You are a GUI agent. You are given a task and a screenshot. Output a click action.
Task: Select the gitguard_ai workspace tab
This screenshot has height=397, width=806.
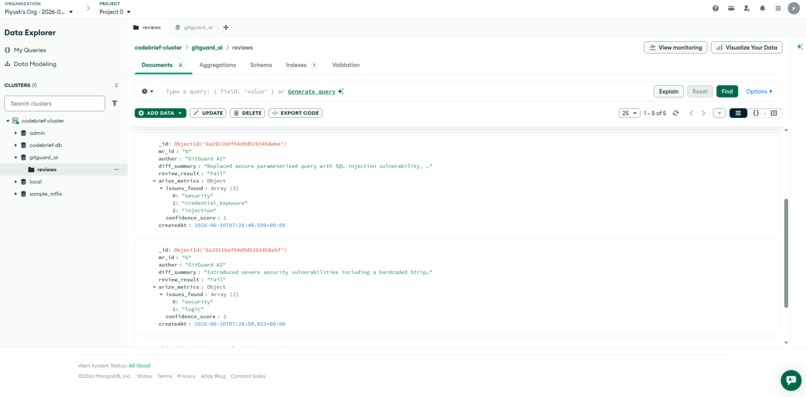coord(194,27)
